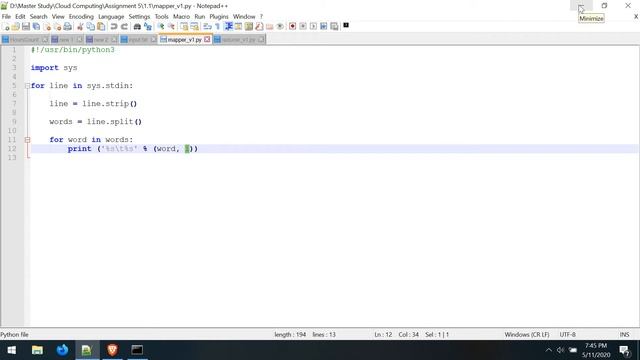
Task: Switch to the new 1 tab
Action: click(66, 40)
